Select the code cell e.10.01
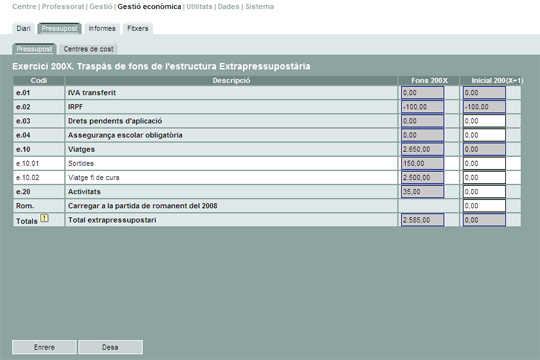 pos(39,163)
